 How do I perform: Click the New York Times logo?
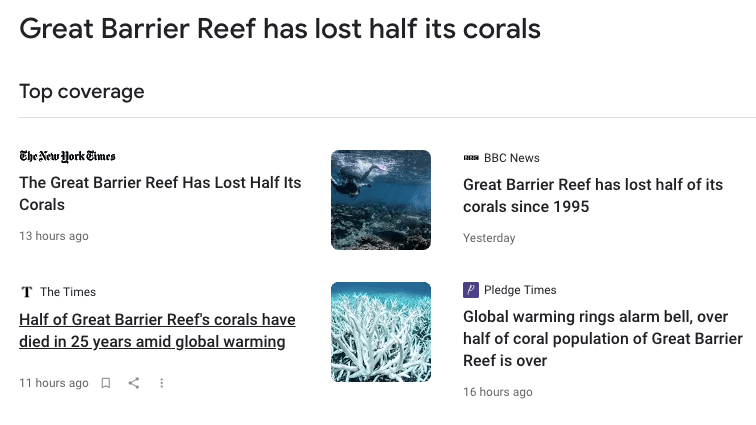coord(67,156)
